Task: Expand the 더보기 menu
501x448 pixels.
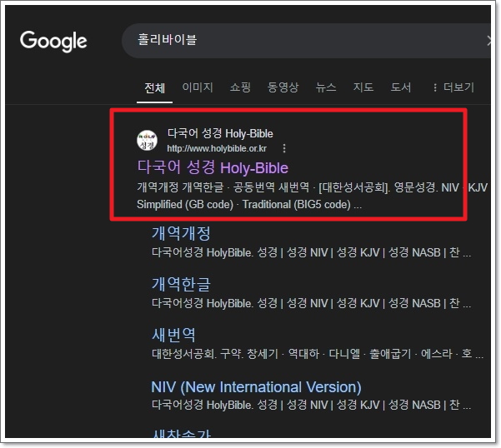Action: [453, 87]
